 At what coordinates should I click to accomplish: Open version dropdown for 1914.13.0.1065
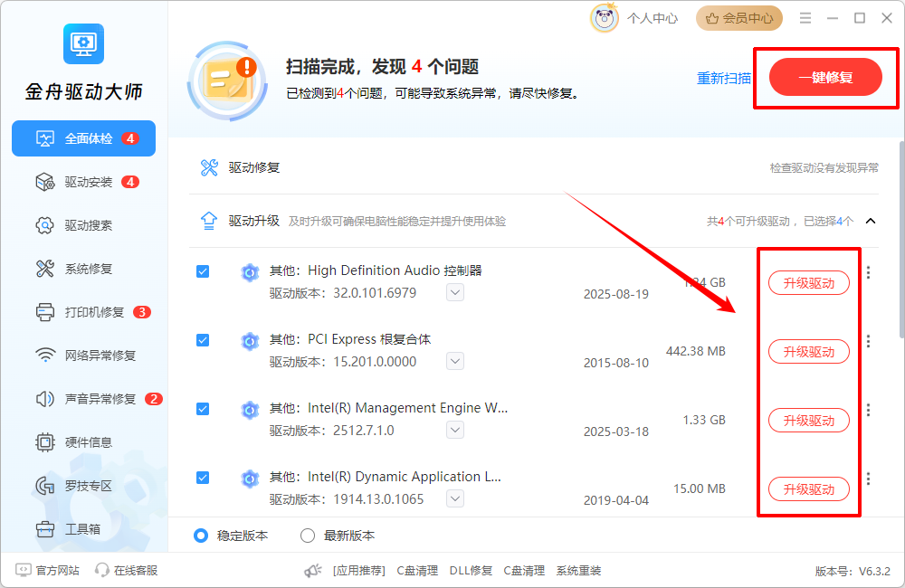coord(455,498)
